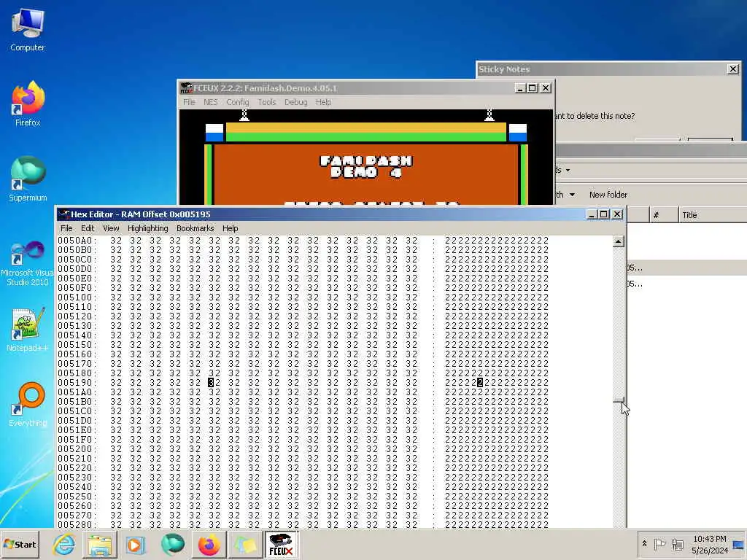Open Supermium from the taskbar

[172, 544]
